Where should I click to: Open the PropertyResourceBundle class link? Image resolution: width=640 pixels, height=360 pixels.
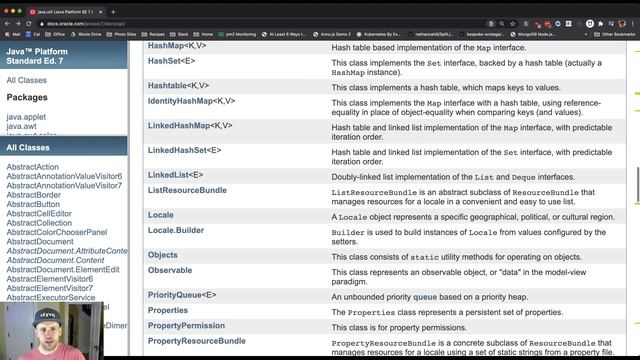click(x=196, y=341)
